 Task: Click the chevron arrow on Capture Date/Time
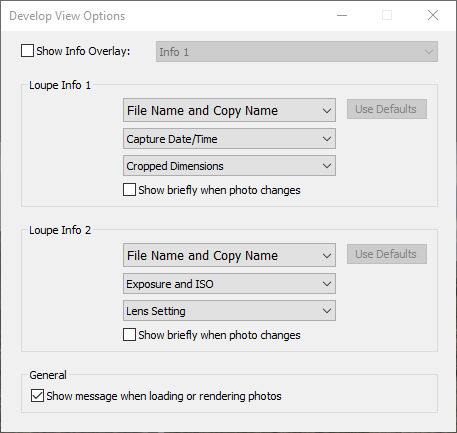click(x=327, y=139)
